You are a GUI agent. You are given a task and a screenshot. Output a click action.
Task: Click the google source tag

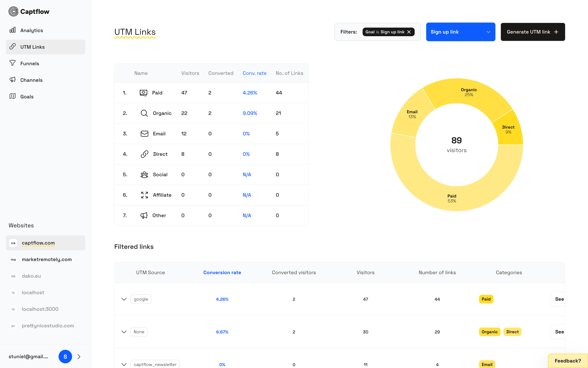coord(141,299)
